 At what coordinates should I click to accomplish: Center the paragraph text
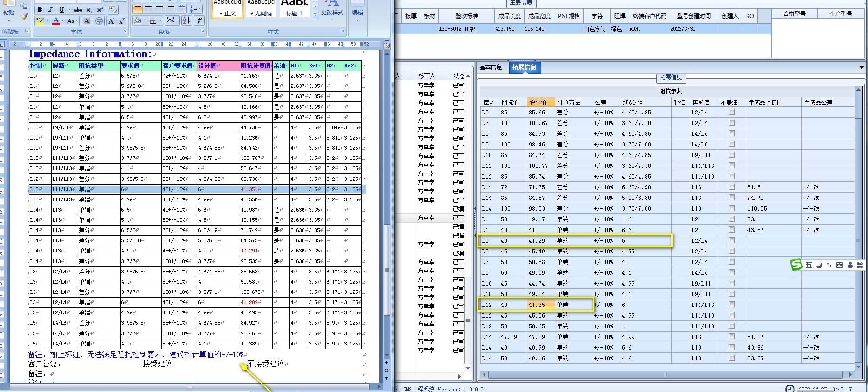[x=148, y=9]
